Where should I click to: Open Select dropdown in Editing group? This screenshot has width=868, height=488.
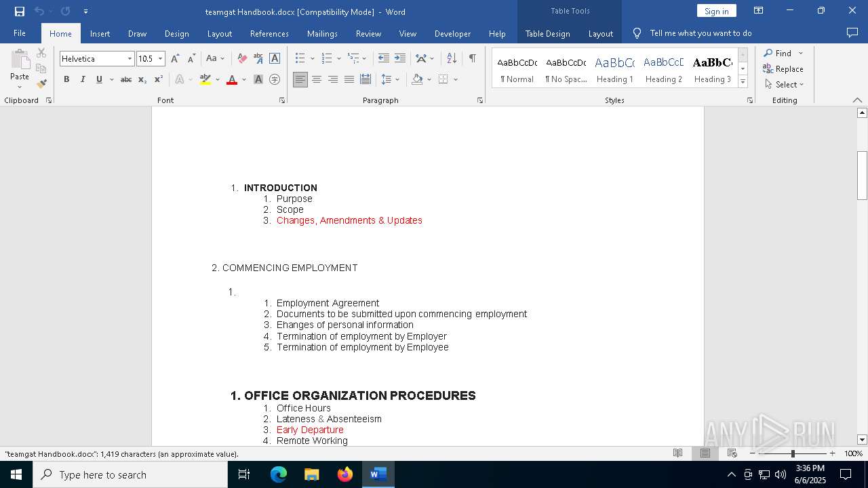tap(785, 85)
